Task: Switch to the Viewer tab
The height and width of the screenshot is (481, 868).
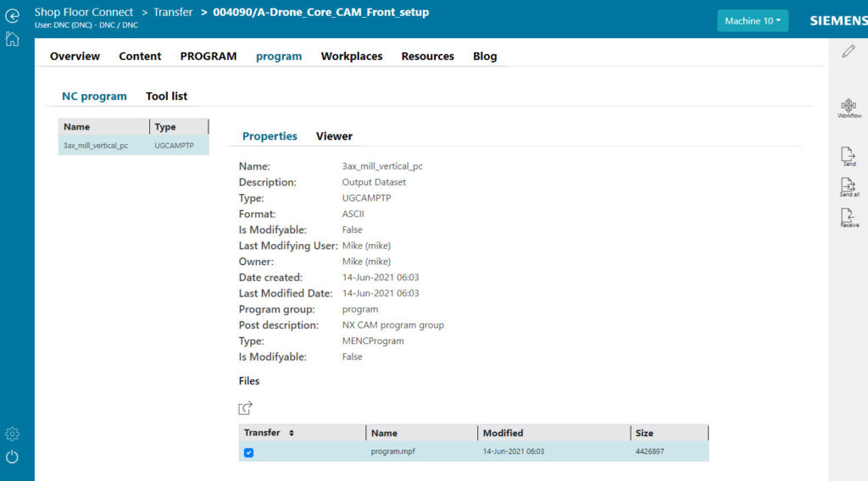Action: (334, 136)
